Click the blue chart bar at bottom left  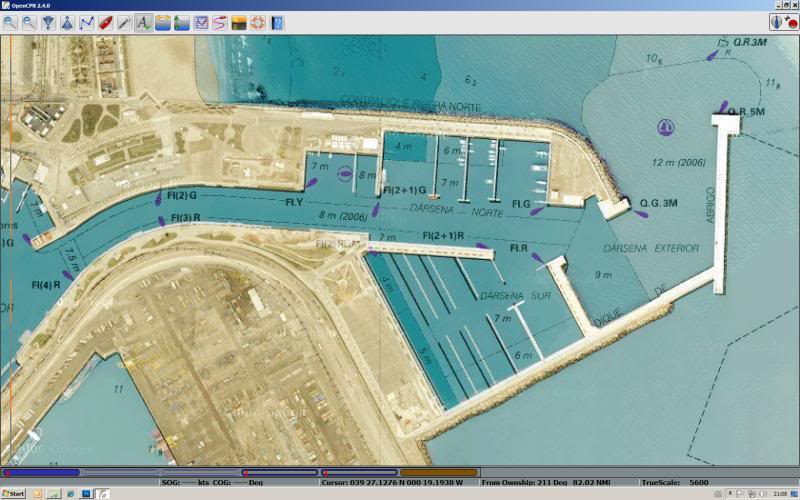[42, 472]
